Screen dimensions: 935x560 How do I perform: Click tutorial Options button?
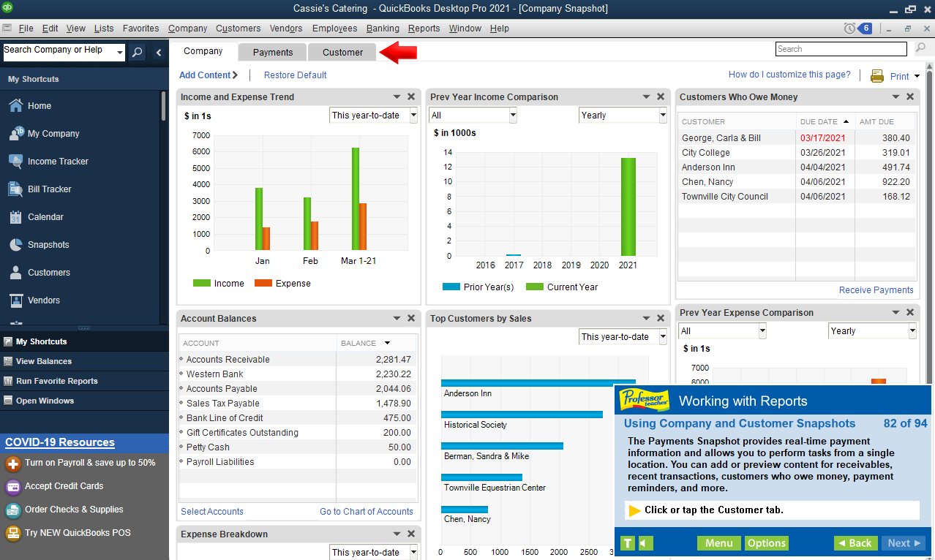point(767,543)
